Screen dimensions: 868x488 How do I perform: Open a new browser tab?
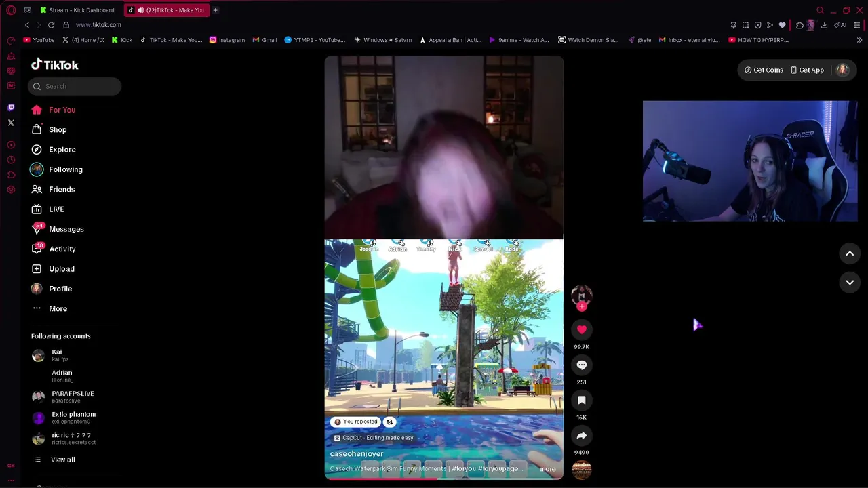pos(215,10)
